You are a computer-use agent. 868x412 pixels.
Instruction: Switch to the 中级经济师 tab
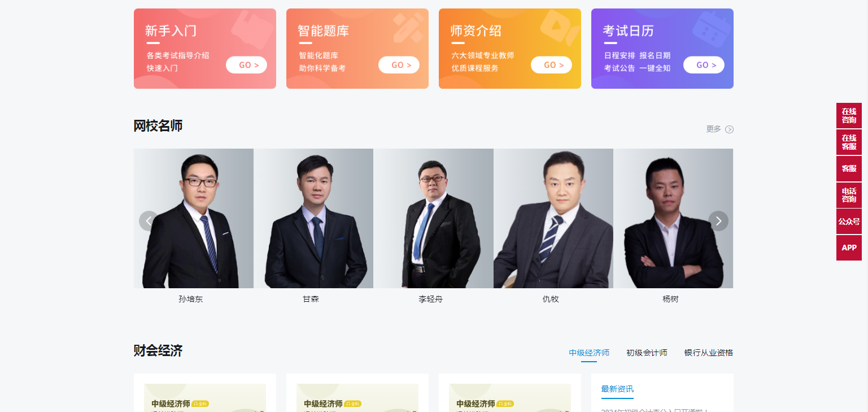589,353
